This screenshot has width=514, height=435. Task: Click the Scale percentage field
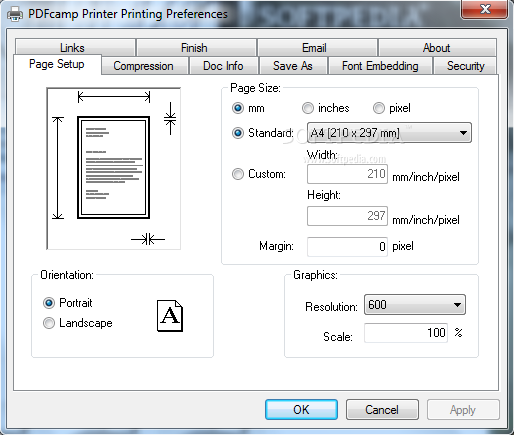point(406,333)
